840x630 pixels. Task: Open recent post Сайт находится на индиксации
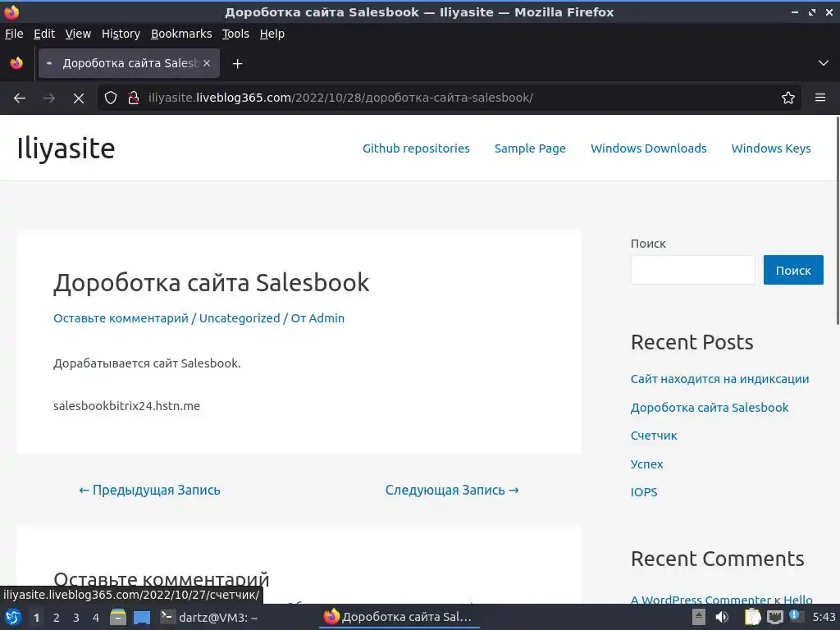point(719,379)
